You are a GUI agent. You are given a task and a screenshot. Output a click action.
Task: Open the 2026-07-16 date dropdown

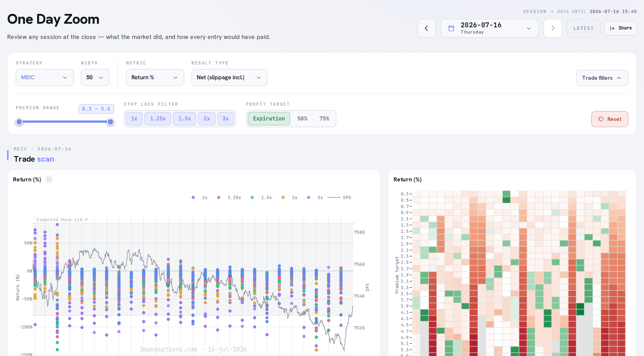(x=489, y=28)
